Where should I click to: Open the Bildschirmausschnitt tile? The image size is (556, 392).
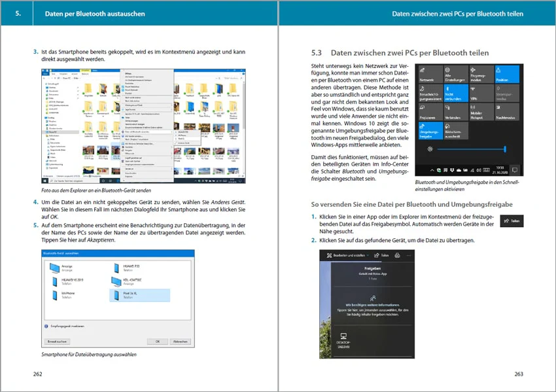tap(456, 130)
